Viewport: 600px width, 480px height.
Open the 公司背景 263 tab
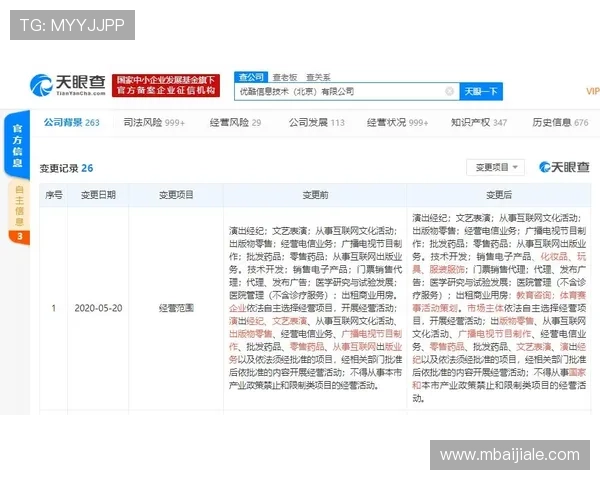tap(72, 122)
